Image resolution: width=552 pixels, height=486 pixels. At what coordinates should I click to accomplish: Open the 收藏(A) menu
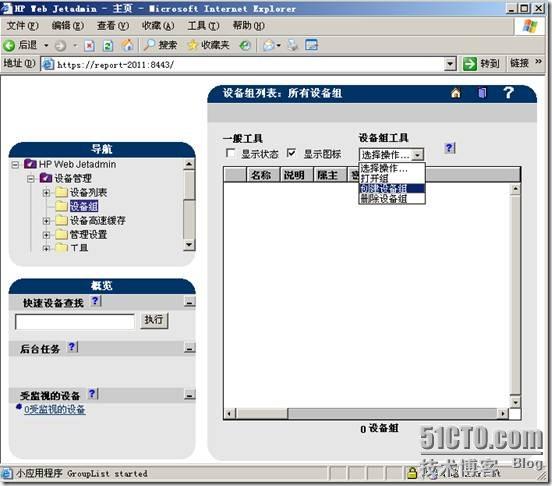point(158,26)
